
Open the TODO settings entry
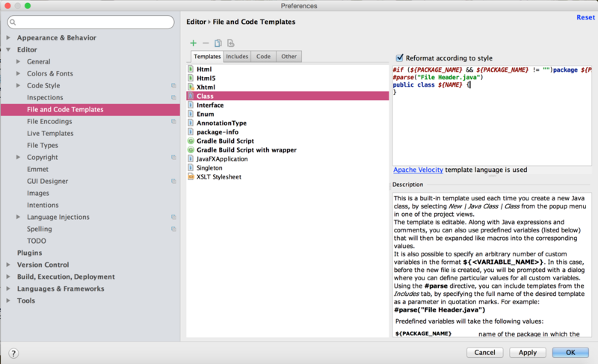click(x=36, y=241)
